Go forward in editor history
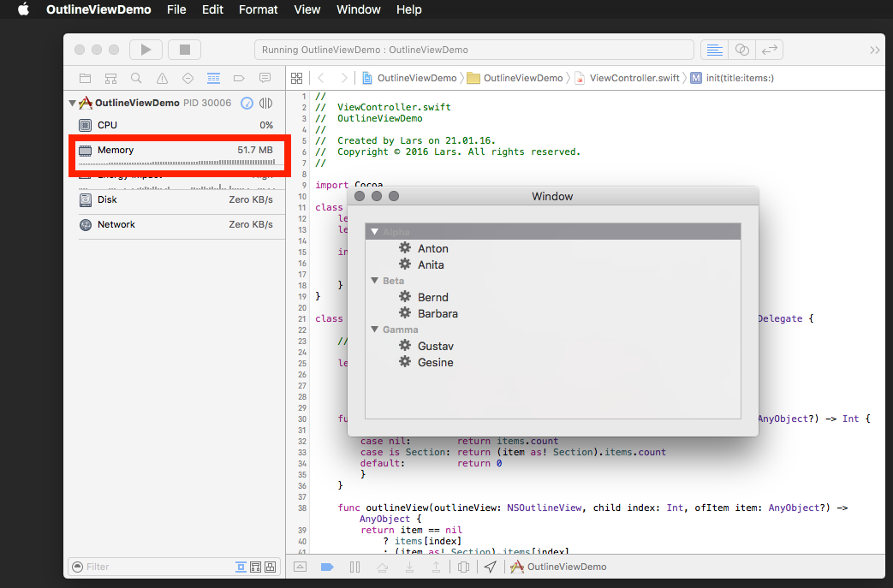 click(x=344, y=78)
